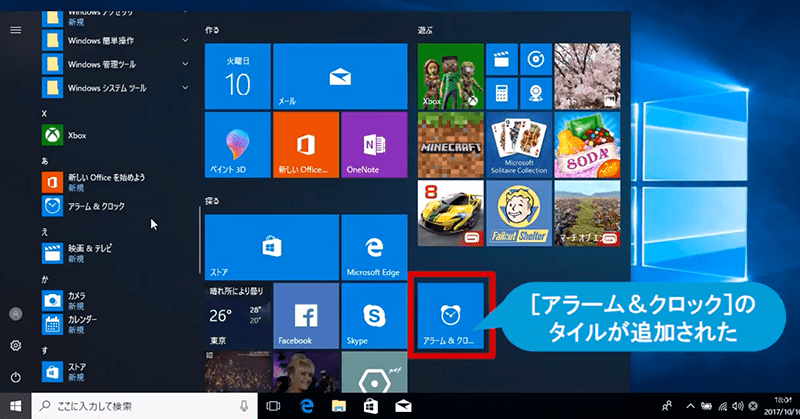The image size is (800, 419).
Task: Launch the Skype tile
Action: coord(374,316)
